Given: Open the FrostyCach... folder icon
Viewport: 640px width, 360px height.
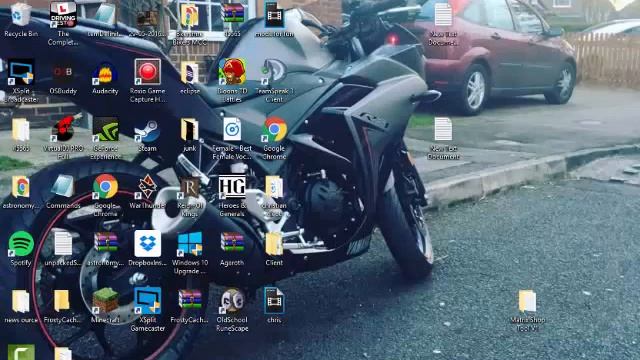Looking at the screenshot, I should (x=62, y=301).
